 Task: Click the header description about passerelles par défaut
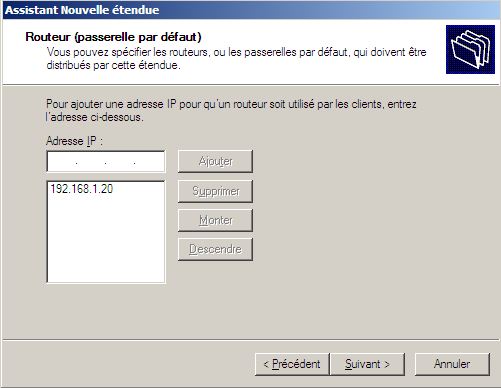[236, 58]
